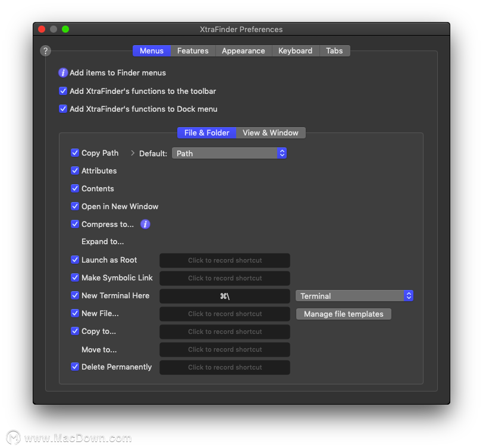Uncheck the New File... option
Image resolution: width=483 pixels, height=448 pixels.
click(x=75, y=313)
